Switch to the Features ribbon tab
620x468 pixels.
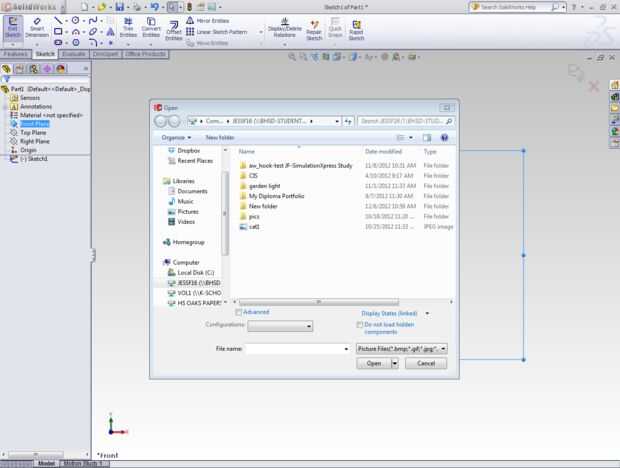coord(15,54)
